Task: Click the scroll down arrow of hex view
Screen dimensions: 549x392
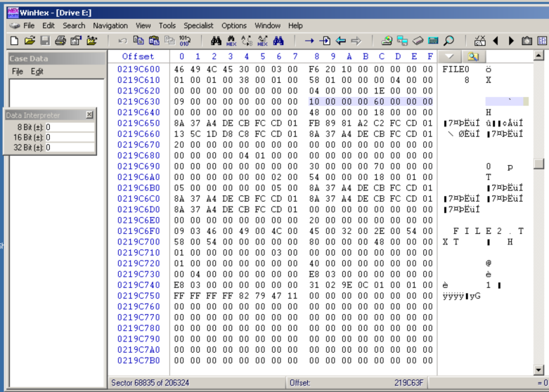Action: coord(538,370)
